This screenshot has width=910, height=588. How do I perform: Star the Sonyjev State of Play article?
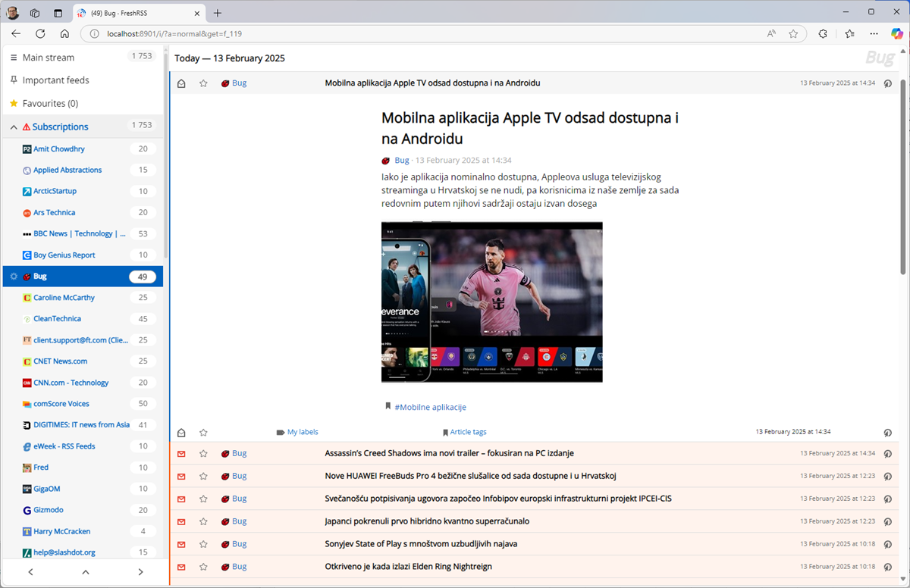(x=203, y=544)
